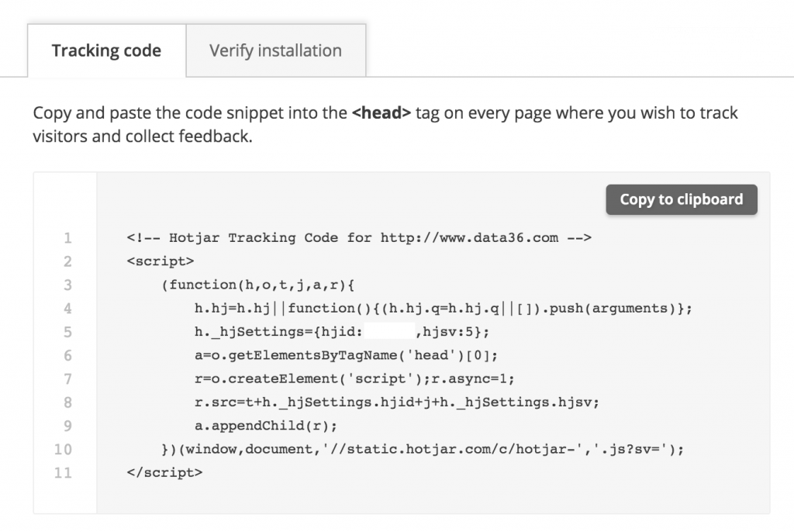Click line number 3 in the gutter
This screenshot has height=532, width=794.
pos(67,285)
